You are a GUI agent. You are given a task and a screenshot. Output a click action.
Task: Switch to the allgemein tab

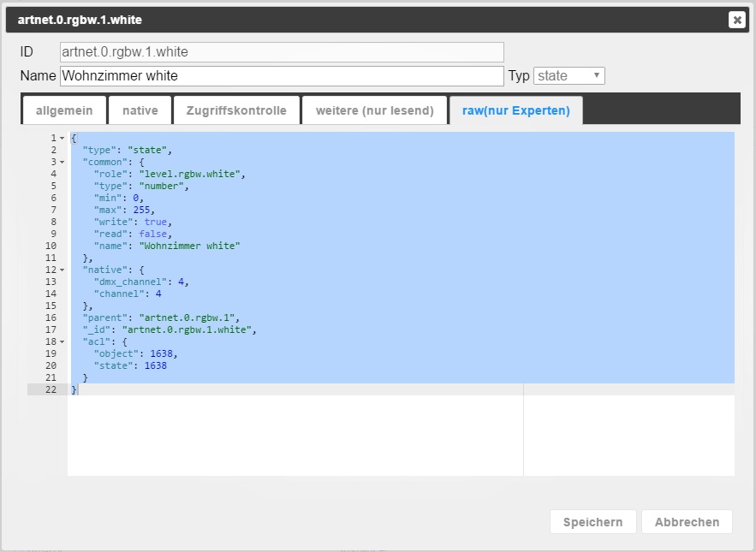(x=64, y=110)
